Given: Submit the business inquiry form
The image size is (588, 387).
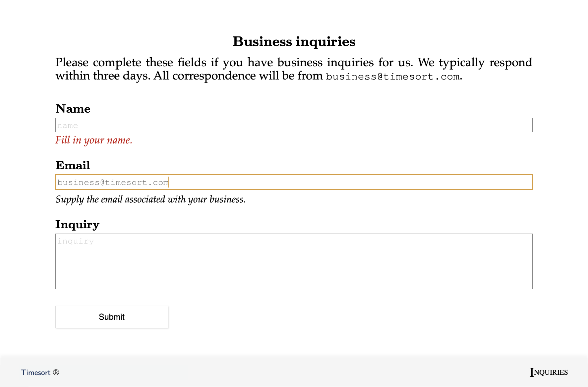Looking at the screenshot, I should (112, 317).
